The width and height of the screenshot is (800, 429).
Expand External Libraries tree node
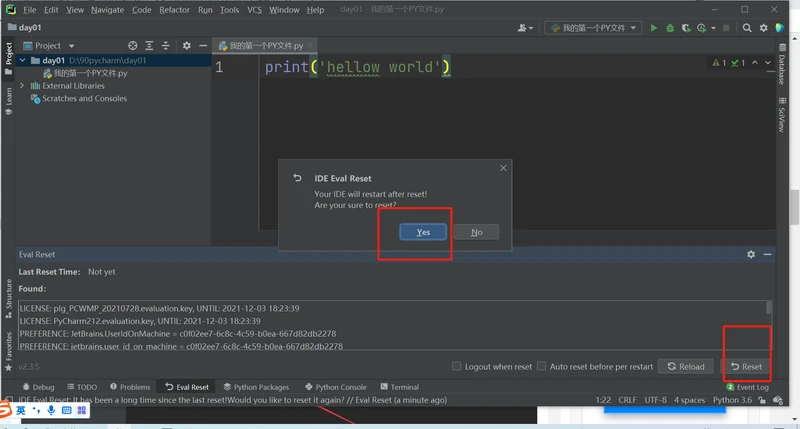coord(23,86)
